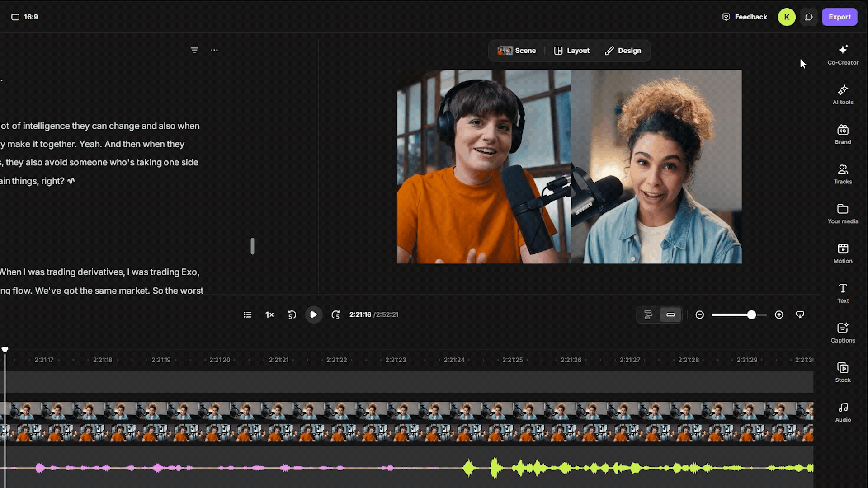Change the 16:9 aspect ratio

click(25, 17)
